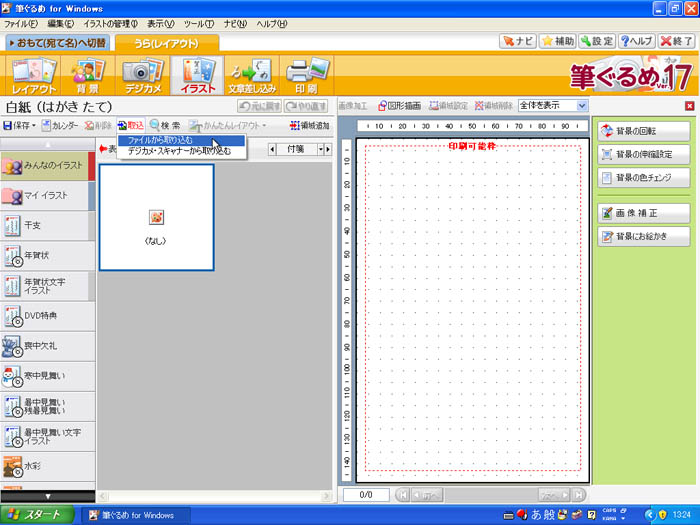The image size is (700, 525).
Task: Open the レイアウト (Layout) toolbar icon
Action: click(x=34, y=75)
